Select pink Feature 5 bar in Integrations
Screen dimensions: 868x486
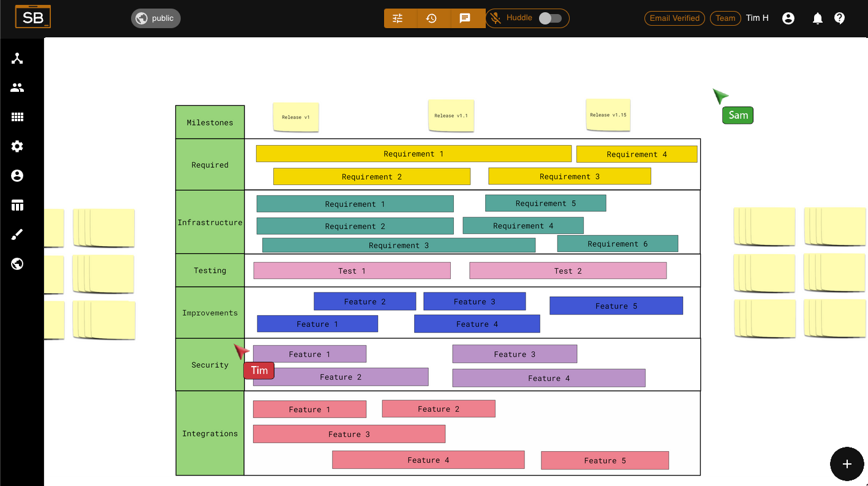click(605, 460)
